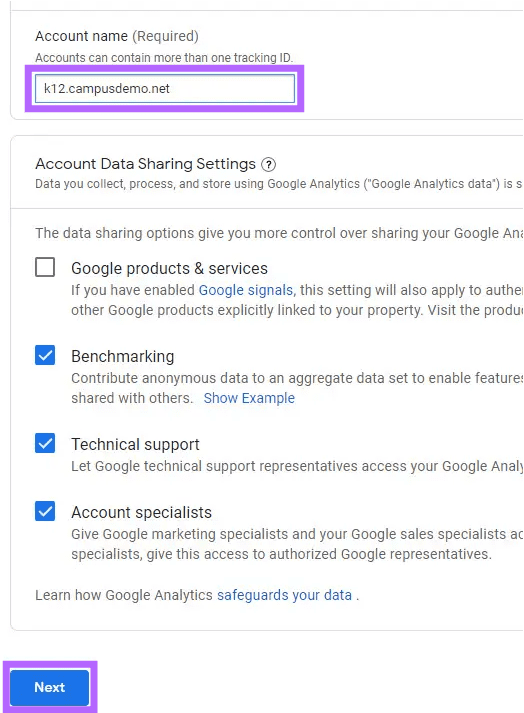Click the Account Data Sharing Settings heading
This screenshot has height=713, width=524.
(146, 164)
